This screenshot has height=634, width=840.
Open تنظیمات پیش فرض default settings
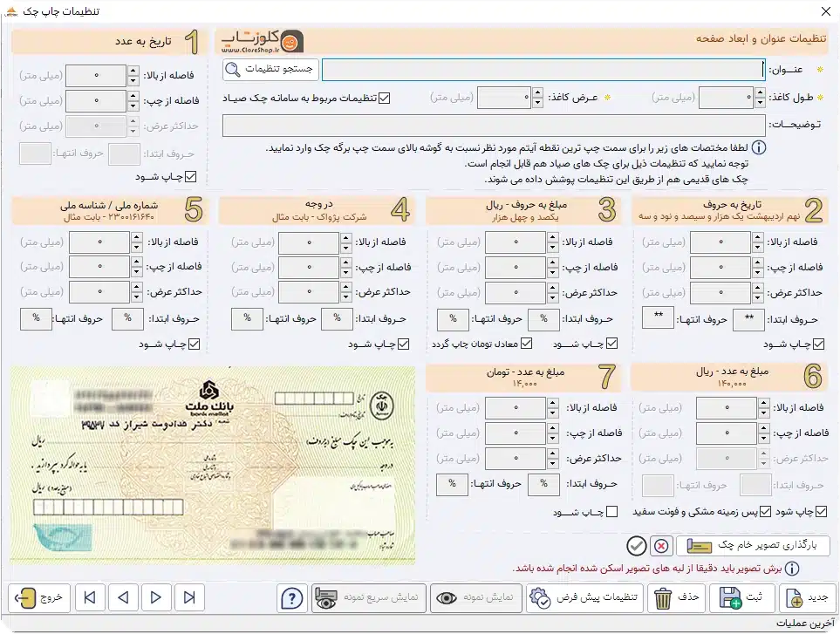click(584, 597)
